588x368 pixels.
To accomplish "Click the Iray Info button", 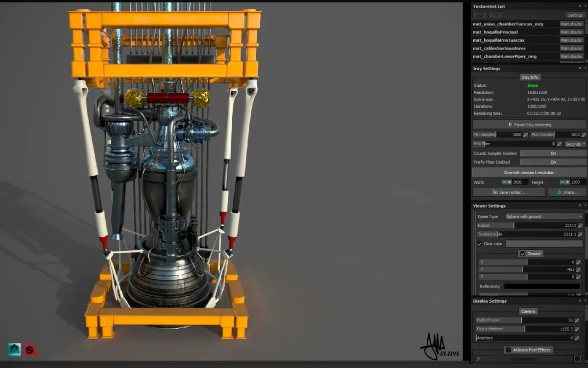I will [530, 77].
